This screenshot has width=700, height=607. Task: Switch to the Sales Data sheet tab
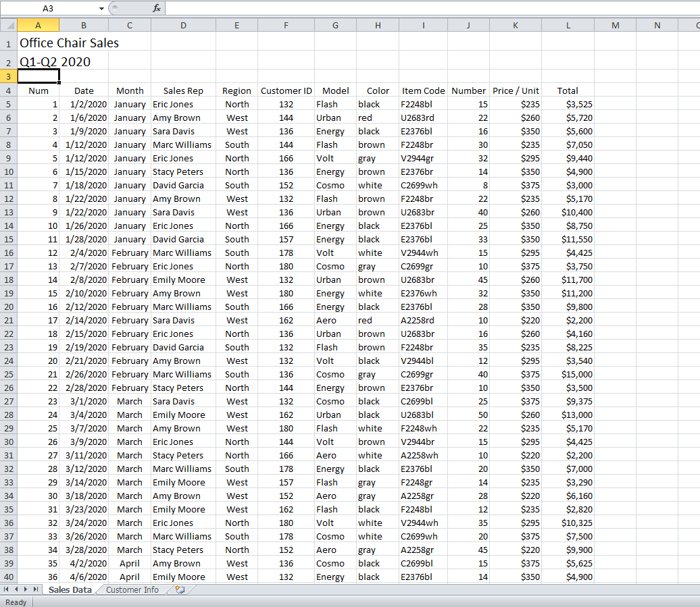coord(70,589)
